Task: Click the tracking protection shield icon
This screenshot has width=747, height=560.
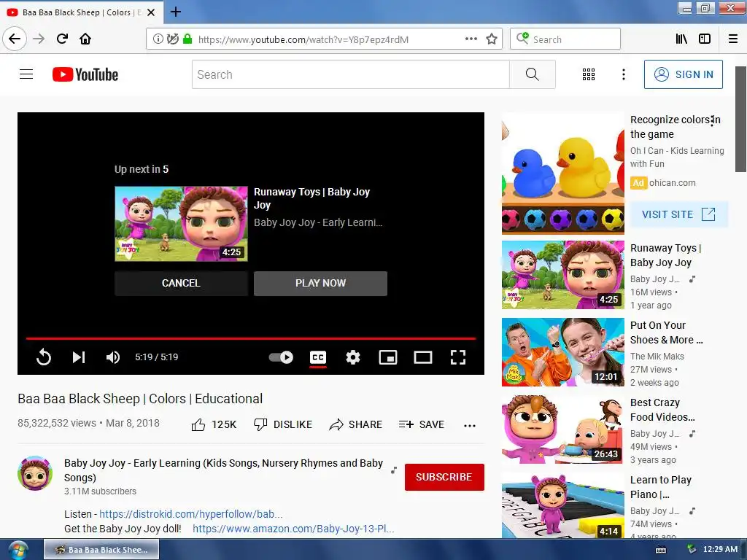Action: 173,39
